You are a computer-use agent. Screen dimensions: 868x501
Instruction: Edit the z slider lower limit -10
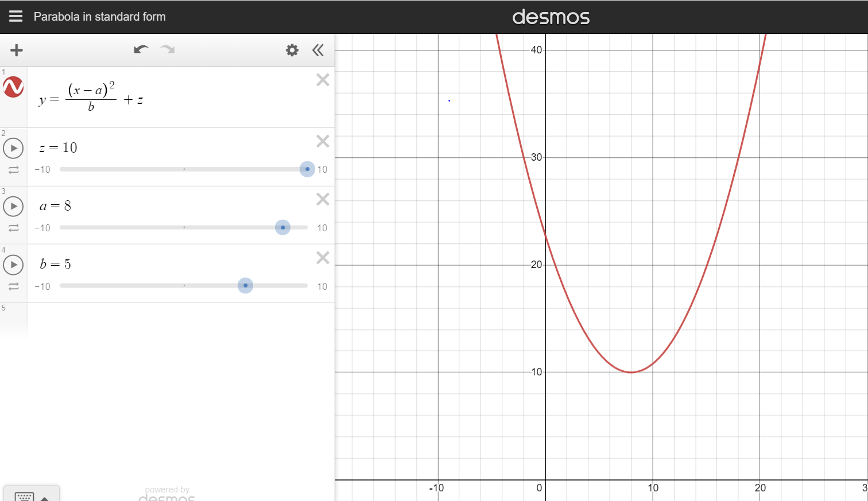point(42,170)
